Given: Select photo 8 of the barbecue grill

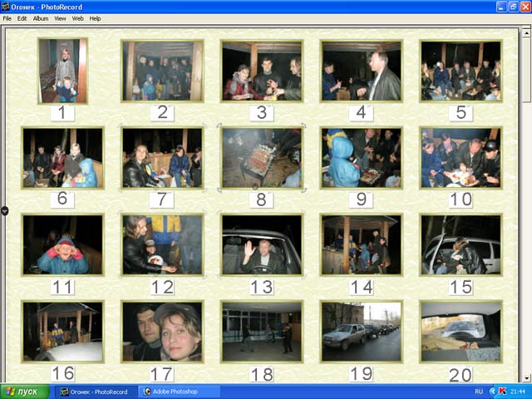Looking at the screenshot, I should (x=261, y=157).
